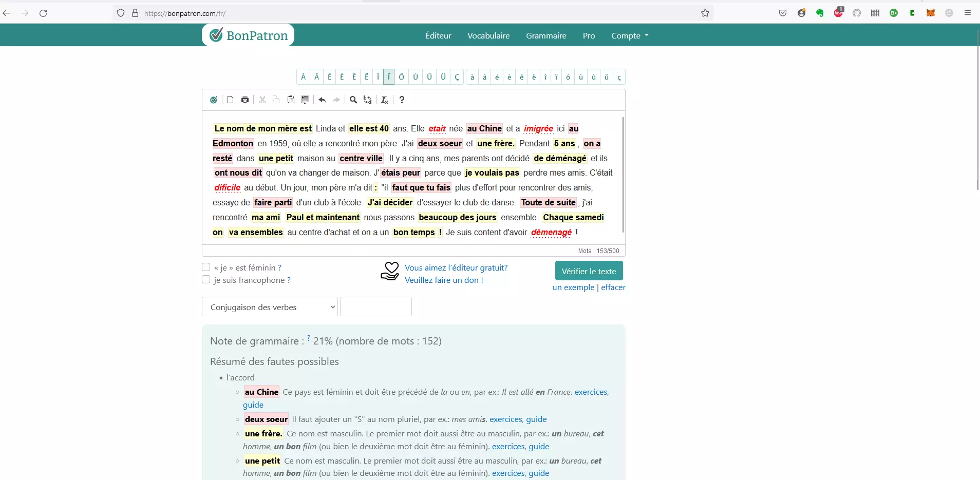980x480 pixels.
Task: Click the browser back arrow
Action: [x=7, y=13]
